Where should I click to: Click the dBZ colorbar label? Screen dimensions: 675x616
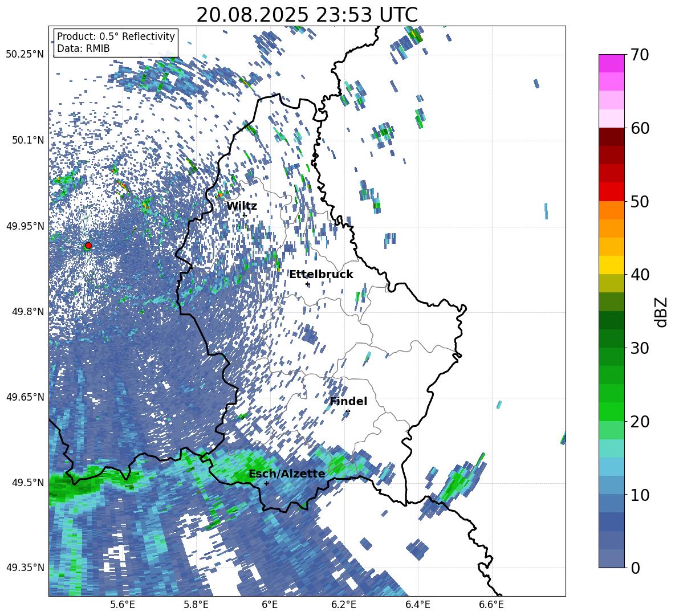pos(661,312)
